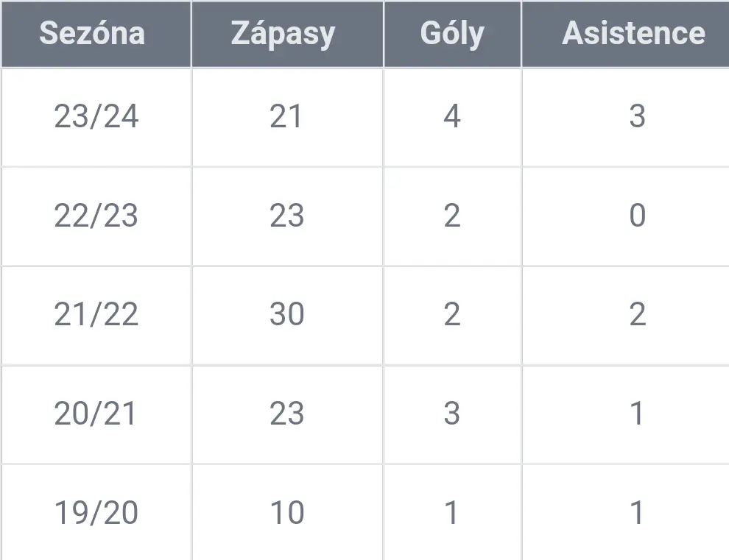Click goals value 4 in 23/24 row
729x560 pixels.
click(452, 117)
